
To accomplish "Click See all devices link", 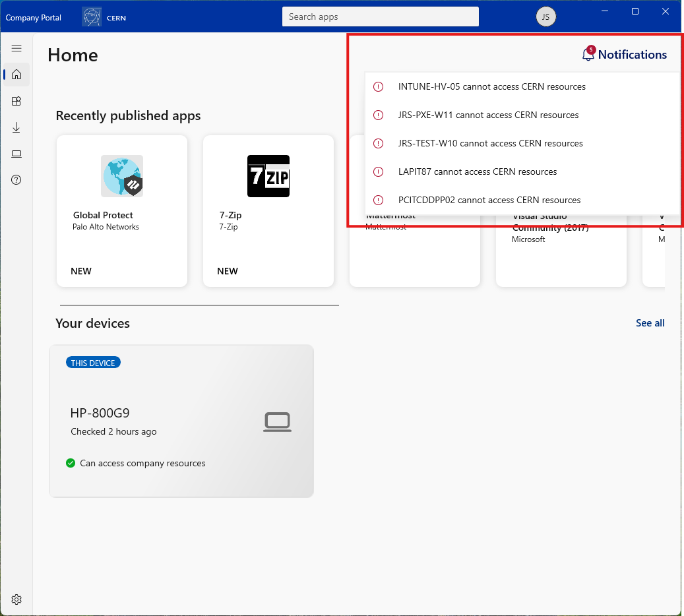I will [650, 323].
